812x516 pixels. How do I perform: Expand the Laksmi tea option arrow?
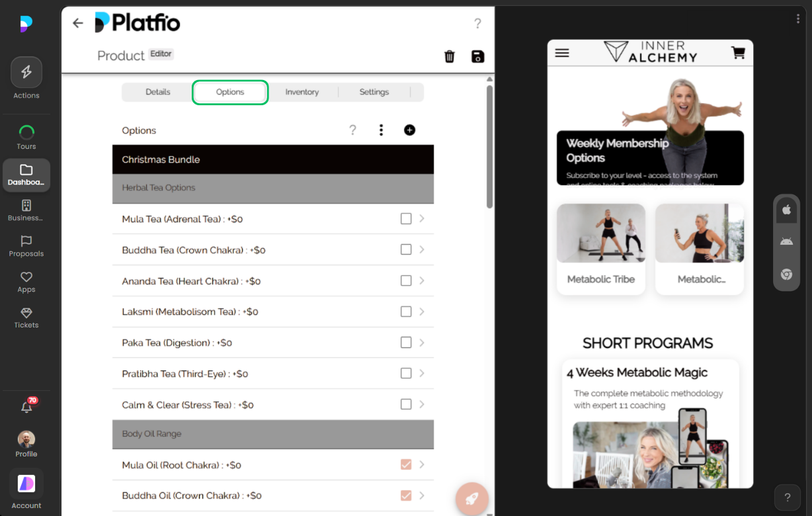[x=422, y=312]
